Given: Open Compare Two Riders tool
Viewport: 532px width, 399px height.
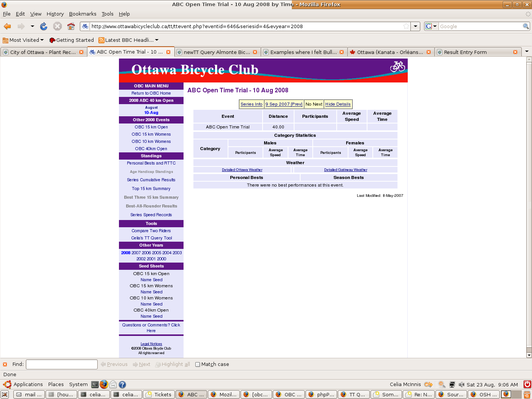Looking at the screenshot, I should point(151,231).
